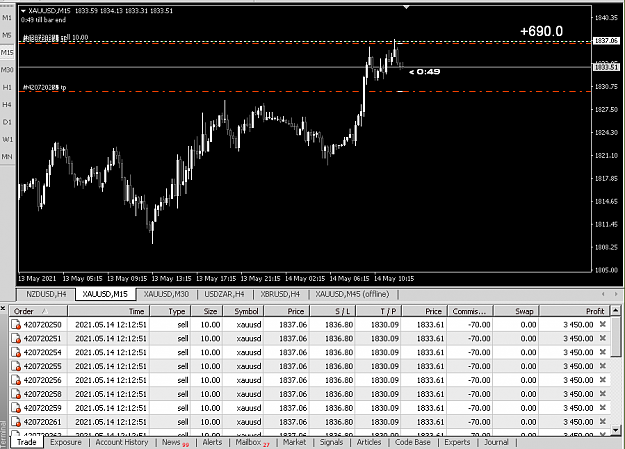Open the News terminal tab
This screenshot has width=625, height=449.
click(x=175, y=442)
